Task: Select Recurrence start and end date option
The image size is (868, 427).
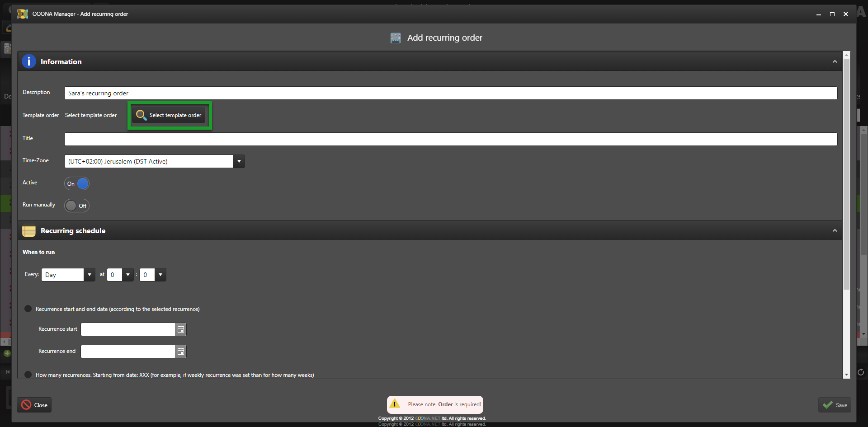Action: [x=28, y=309]
